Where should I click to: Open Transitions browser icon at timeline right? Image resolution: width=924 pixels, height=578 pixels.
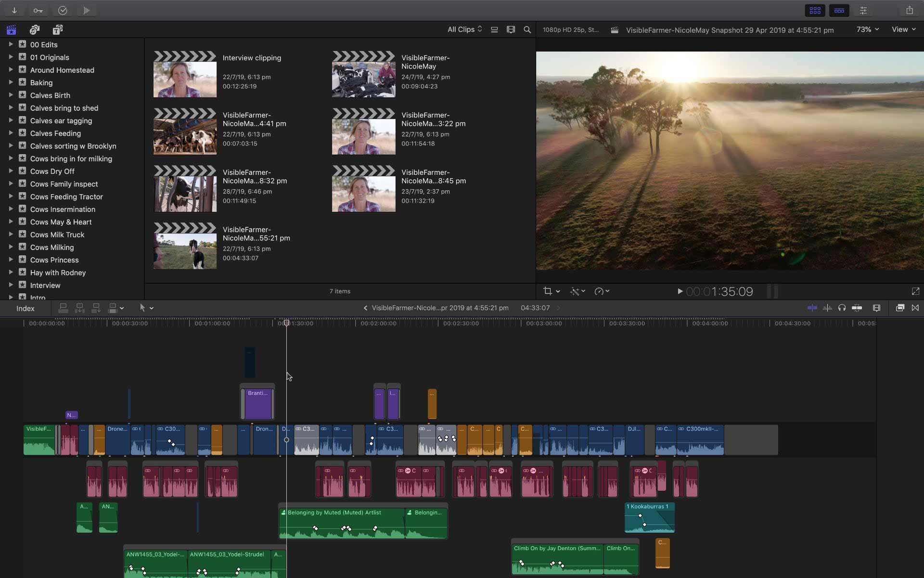pyautogui.click(x=915, y=308)
